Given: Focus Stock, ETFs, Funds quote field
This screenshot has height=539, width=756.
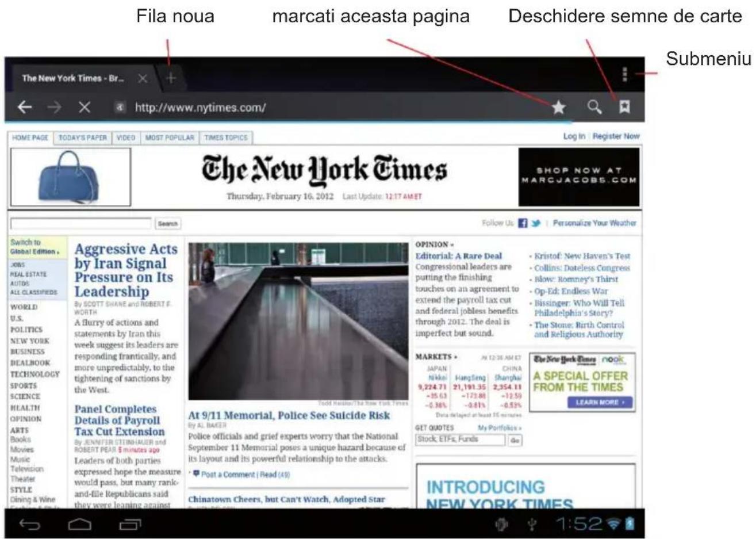Looking at the screenshot, I should tap(460, 439).
